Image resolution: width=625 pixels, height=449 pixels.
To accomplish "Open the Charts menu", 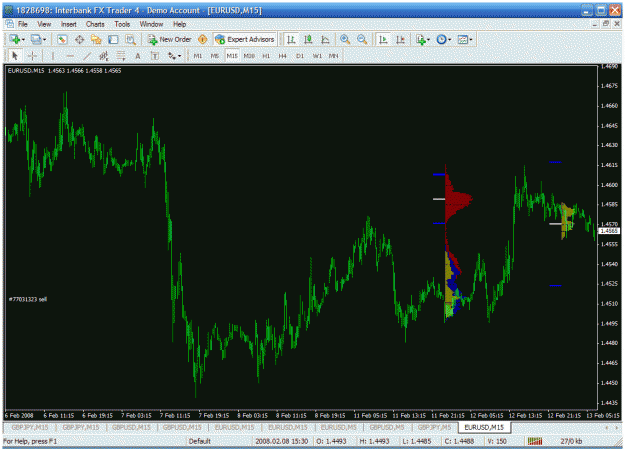I will point(95,24).
